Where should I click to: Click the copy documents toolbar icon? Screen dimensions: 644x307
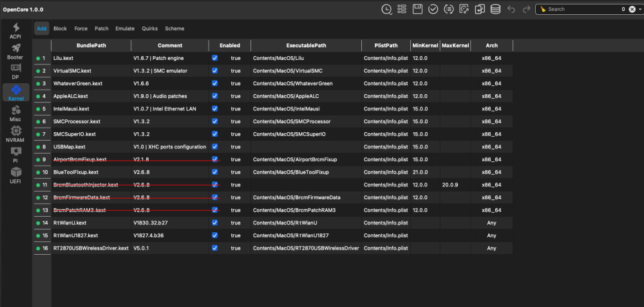point(480,9)
